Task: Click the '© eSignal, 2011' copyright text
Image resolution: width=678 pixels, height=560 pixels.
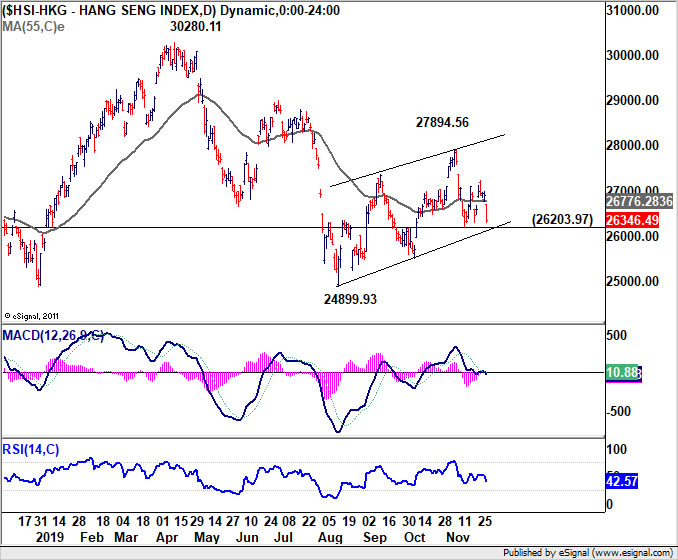Action: tap(31, 316)
